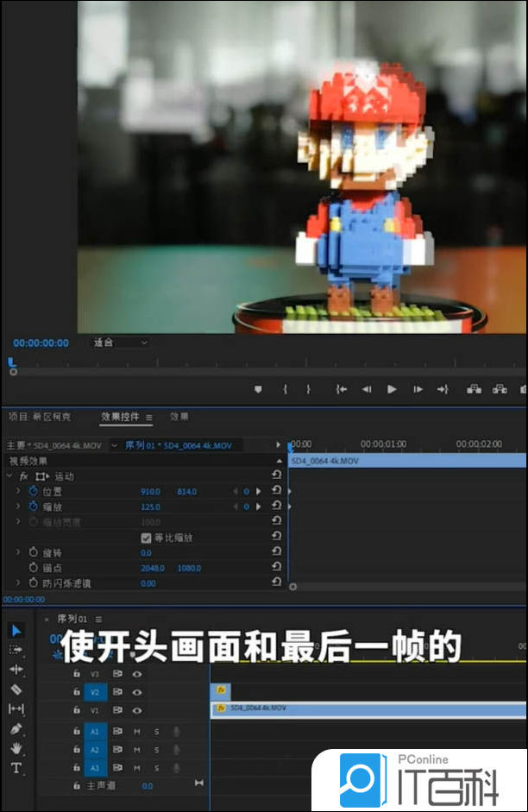Target audio track A1 header
This screenshot has height=812, width=528.
click(95, 732)
